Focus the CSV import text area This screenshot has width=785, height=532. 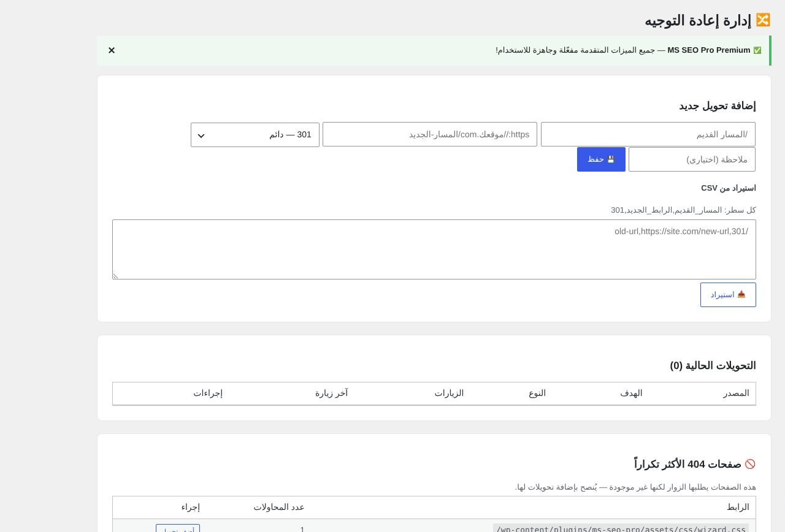click(434, 249)
